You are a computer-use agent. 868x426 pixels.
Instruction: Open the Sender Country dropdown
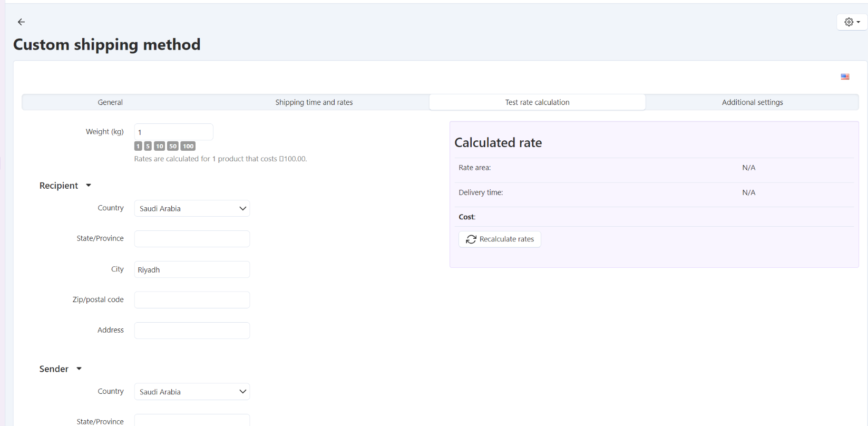192,392
